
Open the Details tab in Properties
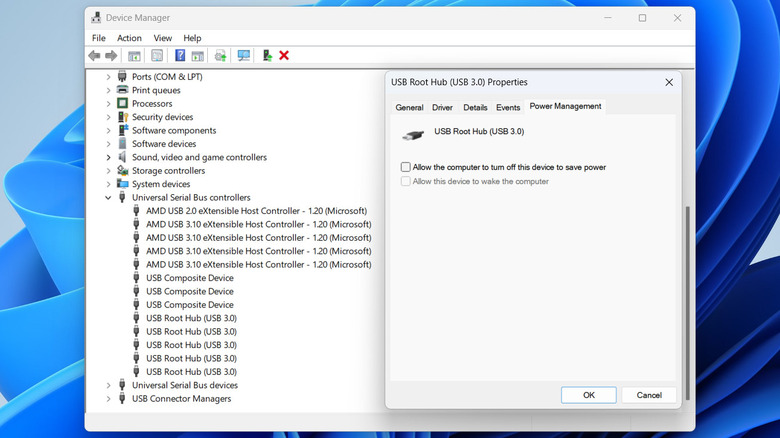(x=475, y=107)
